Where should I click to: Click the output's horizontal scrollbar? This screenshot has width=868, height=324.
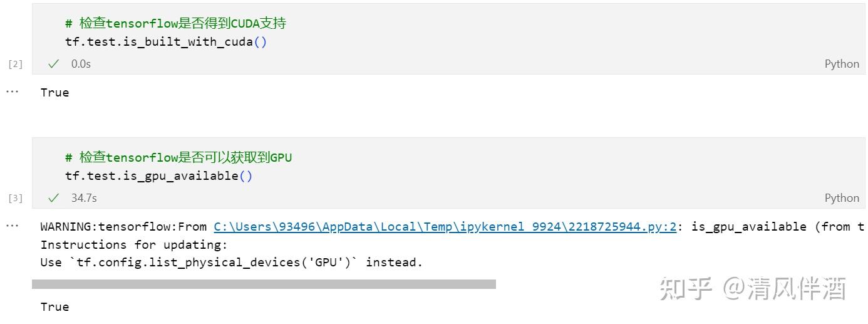tap(264, 285)
